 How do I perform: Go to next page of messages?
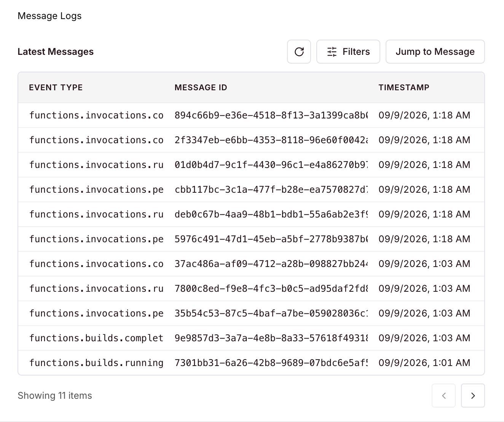[473, 395]
